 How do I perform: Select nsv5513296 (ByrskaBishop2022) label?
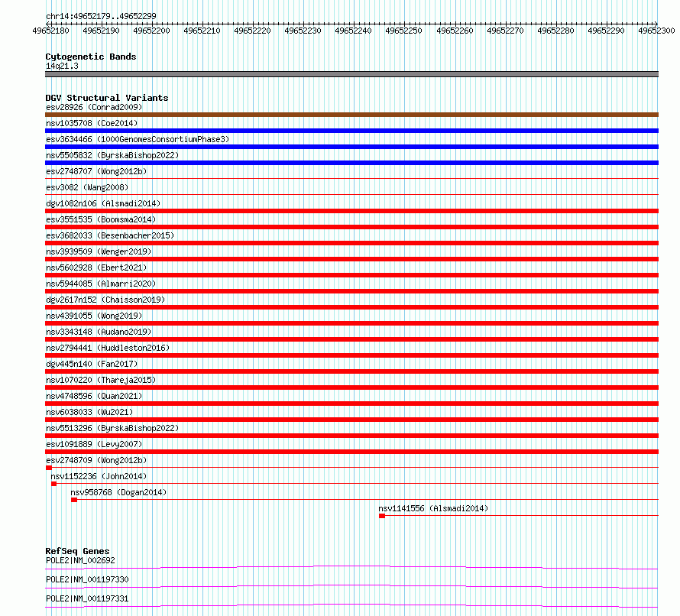[112, 428]
